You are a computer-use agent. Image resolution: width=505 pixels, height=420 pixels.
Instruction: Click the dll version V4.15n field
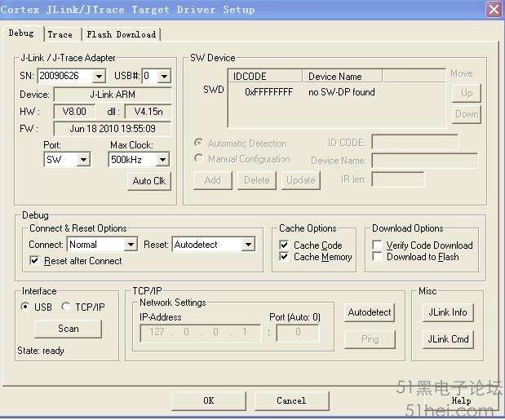point(148,112)
